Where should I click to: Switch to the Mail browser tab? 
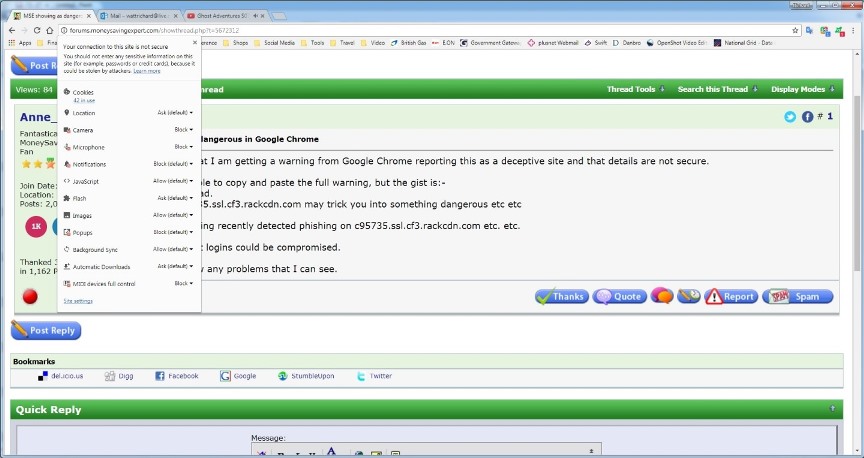pos(138,16)
